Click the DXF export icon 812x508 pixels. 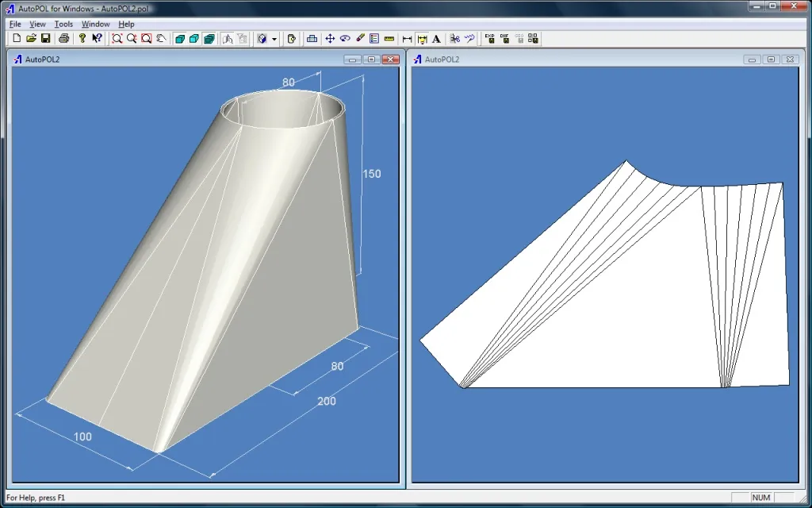[x=505, y=38]
